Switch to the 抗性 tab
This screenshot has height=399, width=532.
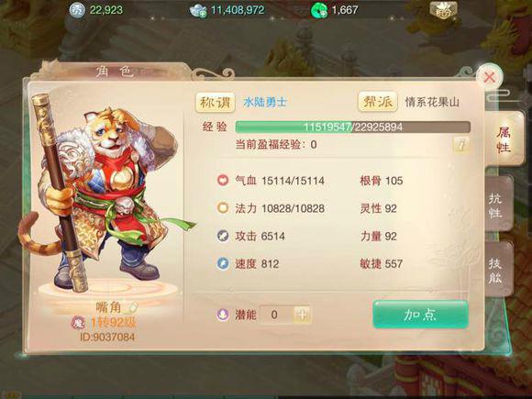(x=495, y=205)
